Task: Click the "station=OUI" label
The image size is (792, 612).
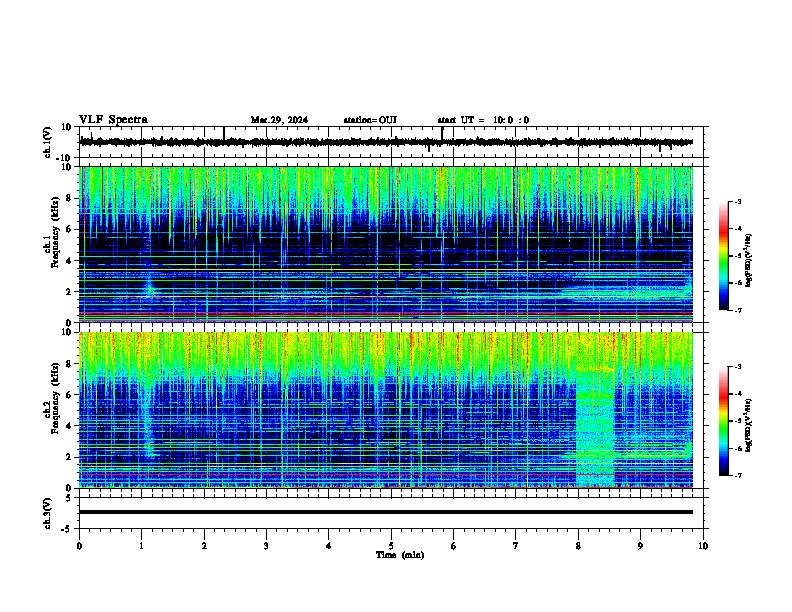Action: tap(370, 120)
